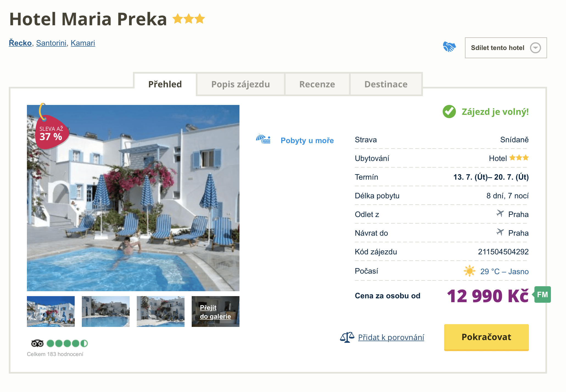
Task: Select the Destinace tab
Action: (x=386, y=84)
